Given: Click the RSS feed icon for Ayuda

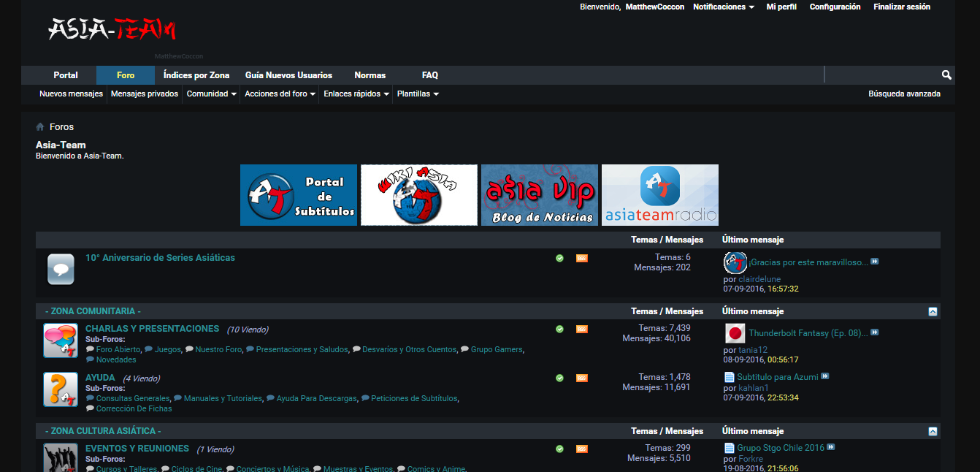Looking at the screenshot, I should (582, 378).
